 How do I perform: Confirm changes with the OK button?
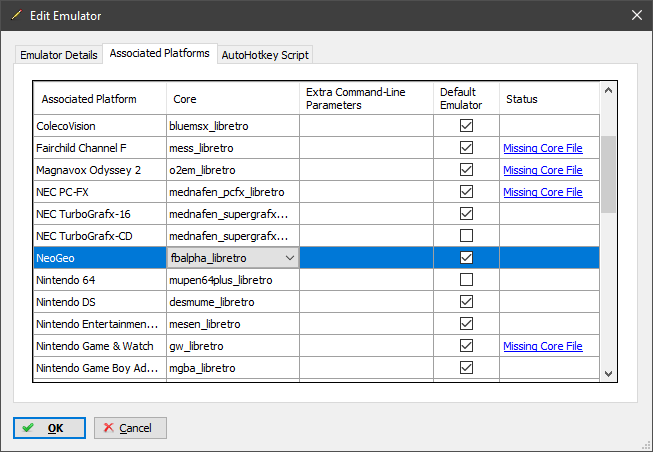(49, 428)
